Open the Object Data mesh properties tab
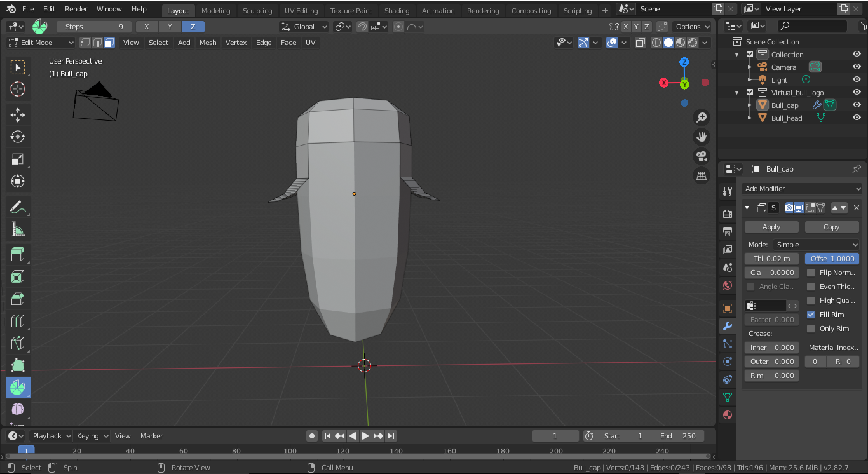868x474 pixels. point(728,397)
